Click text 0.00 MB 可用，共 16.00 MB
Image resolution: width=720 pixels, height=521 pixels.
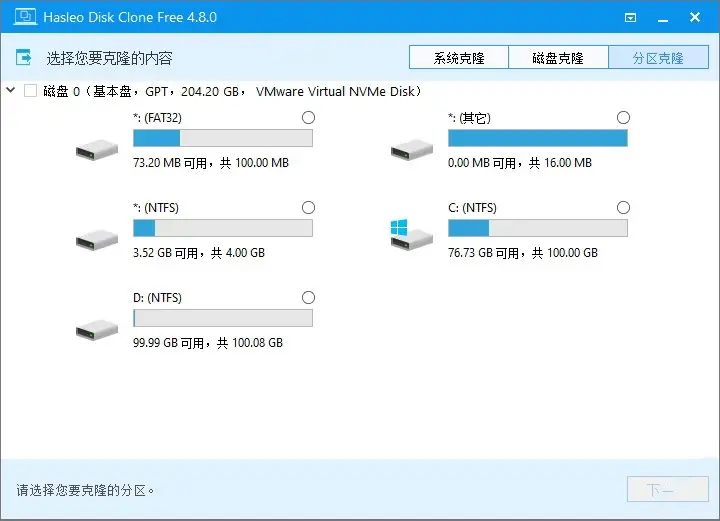pyautogui.click(x=520, y=163)
